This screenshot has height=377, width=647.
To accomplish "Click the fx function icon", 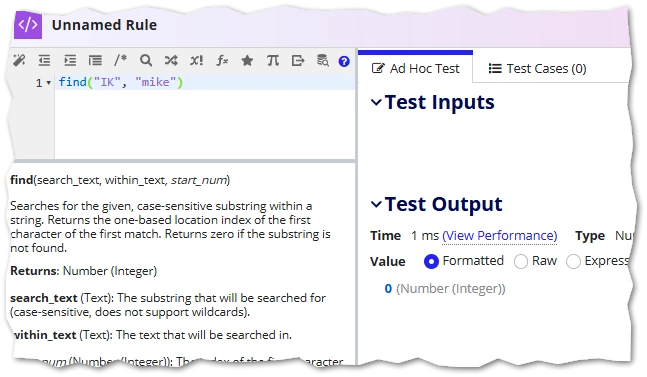I will pos(222,61).
